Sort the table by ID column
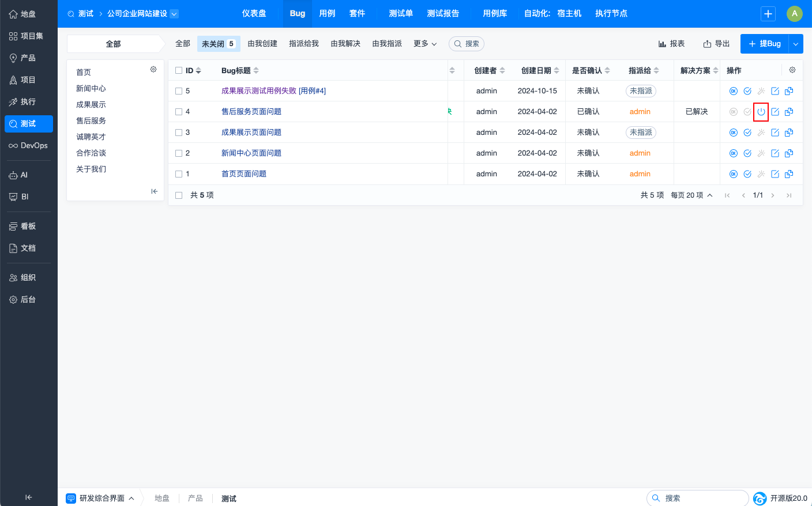 [193, 70]
